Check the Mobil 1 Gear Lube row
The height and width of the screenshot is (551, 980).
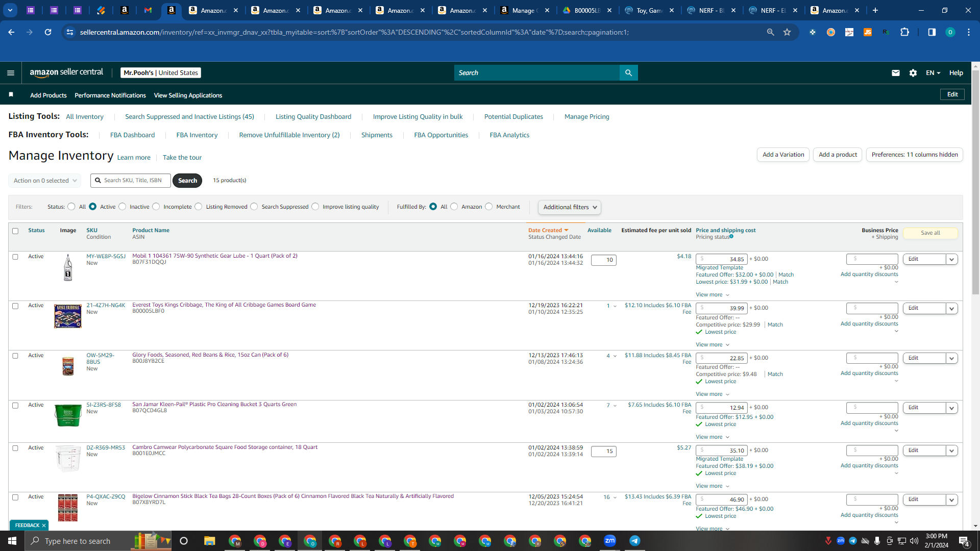coord(15,257)
